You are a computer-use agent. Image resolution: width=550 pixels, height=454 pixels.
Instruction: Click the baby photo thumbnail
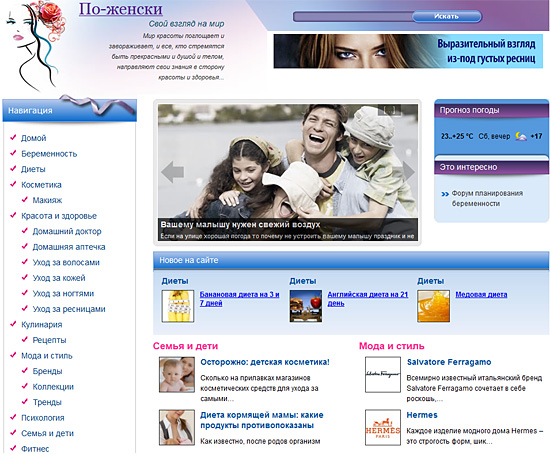[x=177, y=375]
